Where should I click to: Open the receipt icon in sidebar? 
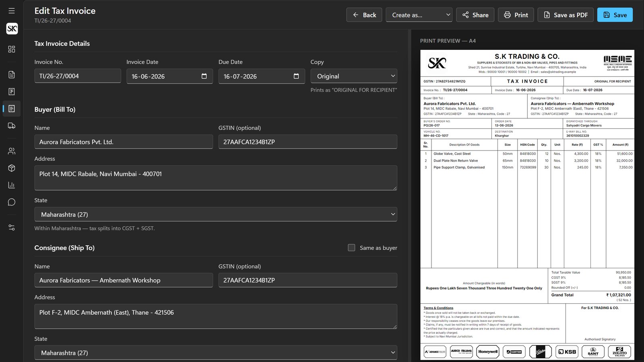coord(12,92)
